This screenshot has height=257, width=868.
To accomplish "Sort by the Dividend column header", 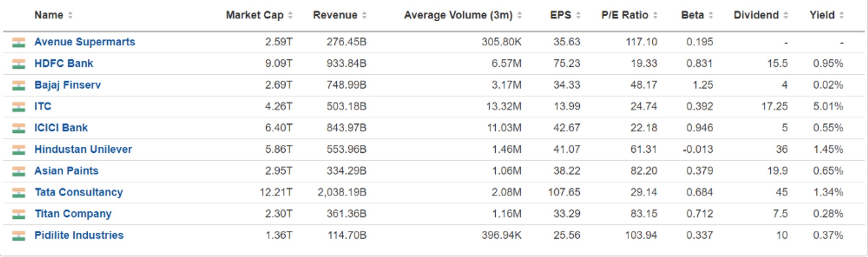I will (x=761, y=15).
